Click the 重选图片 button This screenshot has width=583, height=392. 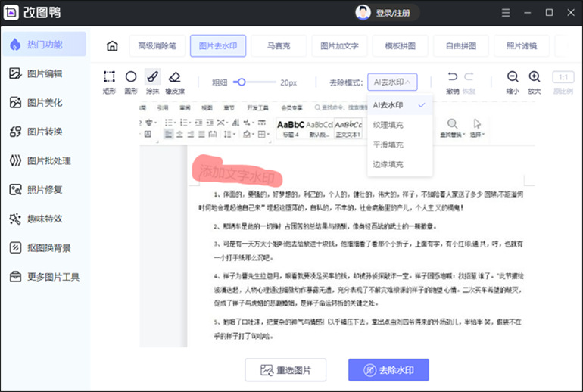286,370
